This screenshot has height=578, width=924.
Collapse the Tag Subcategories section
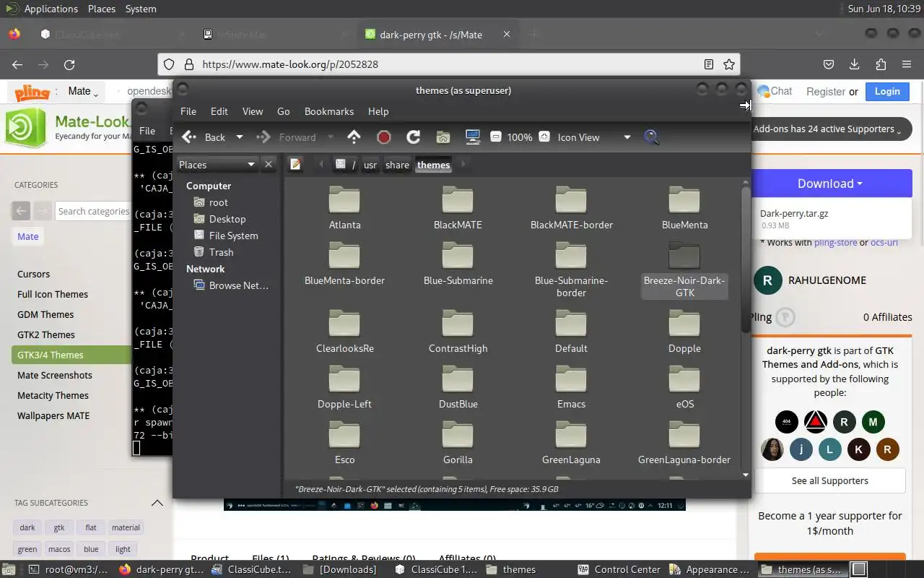(x=157, y=503)
